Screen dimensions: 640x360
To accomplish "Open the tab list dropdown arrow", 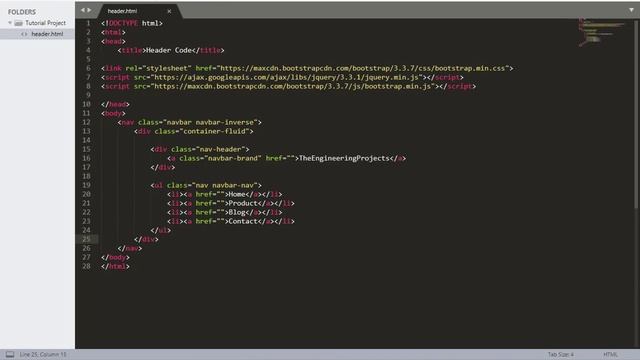I will click(x=631, y=10).
